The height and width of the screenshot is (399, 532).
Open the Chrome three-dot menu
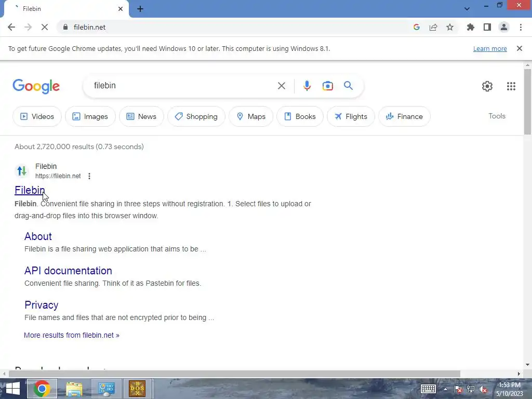[x=521, y=27]
